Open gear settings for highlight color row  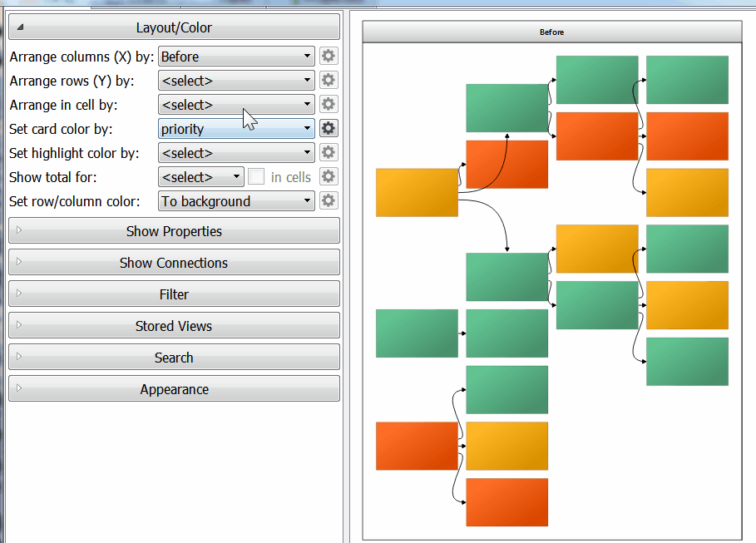pos(329,153)
